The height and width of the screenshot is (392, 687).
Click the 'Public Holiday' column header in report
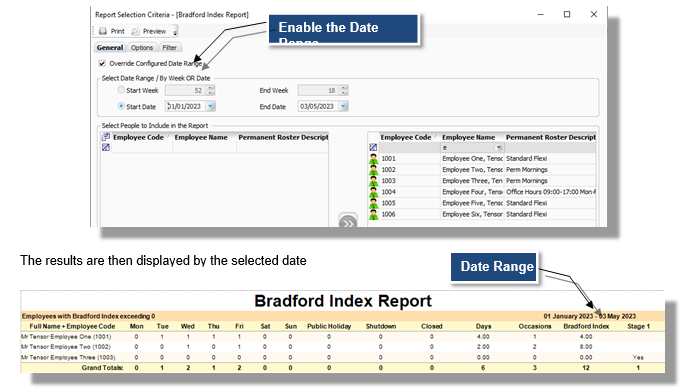[329, 326]
